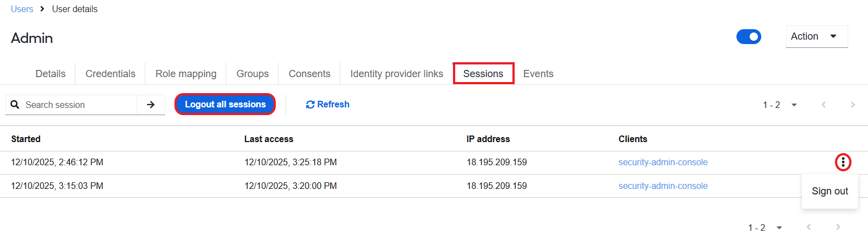Click the magnifier icon in the session search
The height and width of the screenshot is (244, 868).
click(15, 105)
